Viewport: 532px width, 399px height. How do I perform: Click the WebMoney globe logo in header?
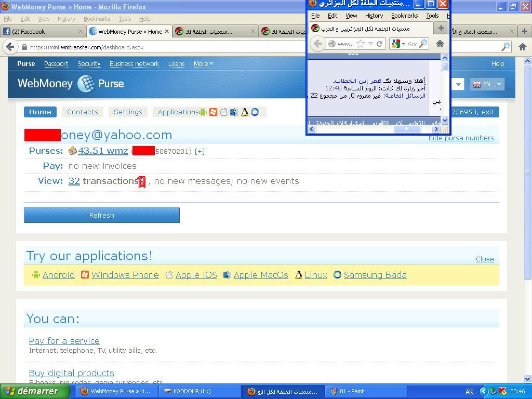coord(86,84)
